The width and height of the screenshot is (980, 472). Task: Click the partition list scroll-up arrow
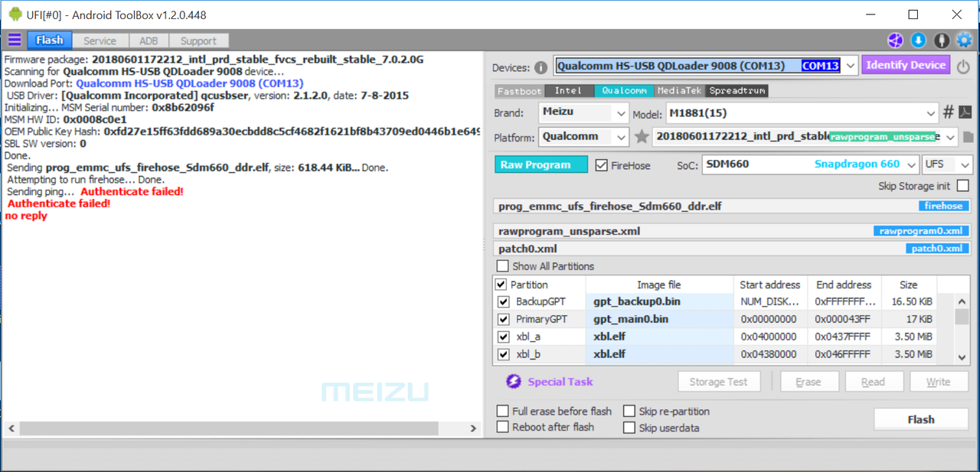[962, 300]
